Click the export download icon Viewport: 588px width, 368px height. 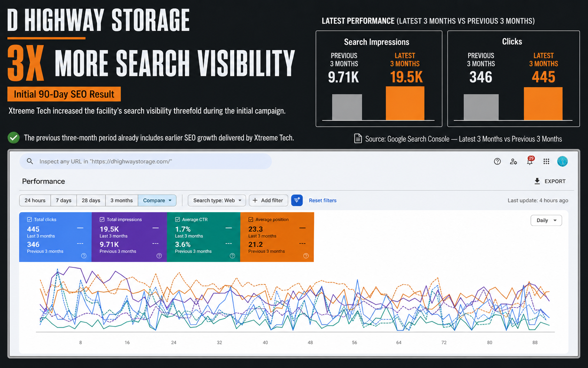537,181
